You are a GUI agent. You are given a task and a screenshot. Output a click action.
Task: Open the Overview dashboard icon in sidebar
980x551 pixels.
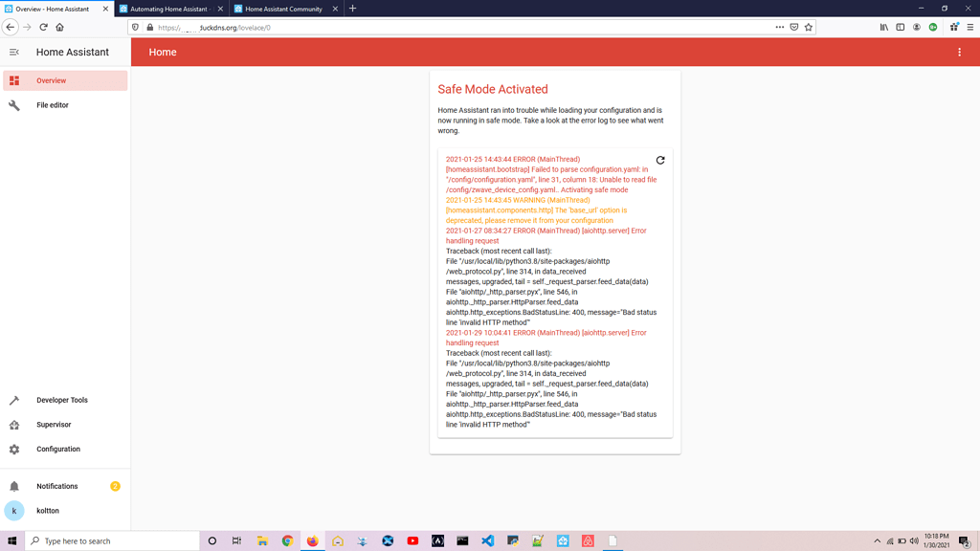click(x=13, y=81)
